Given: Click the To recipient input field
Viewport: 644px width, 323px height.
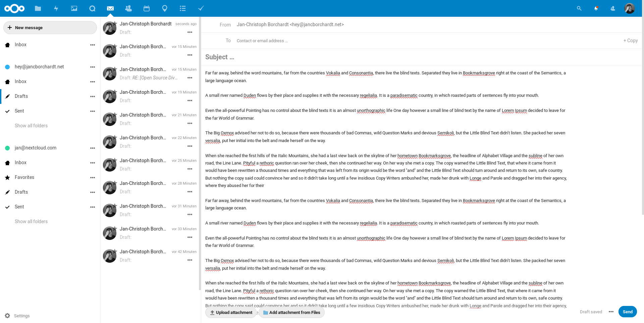Looking at the screenshot, I should [428, 41].
